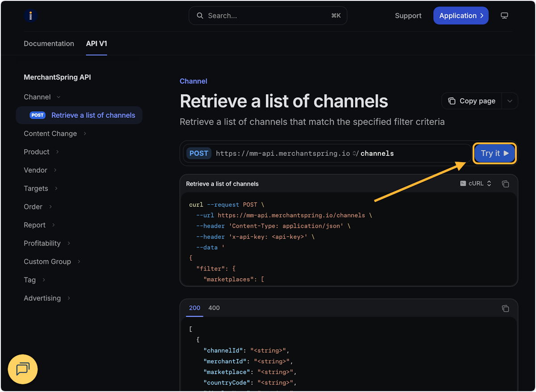
Task: Expand the Profitability section
Action: click(x=47, y=243)
